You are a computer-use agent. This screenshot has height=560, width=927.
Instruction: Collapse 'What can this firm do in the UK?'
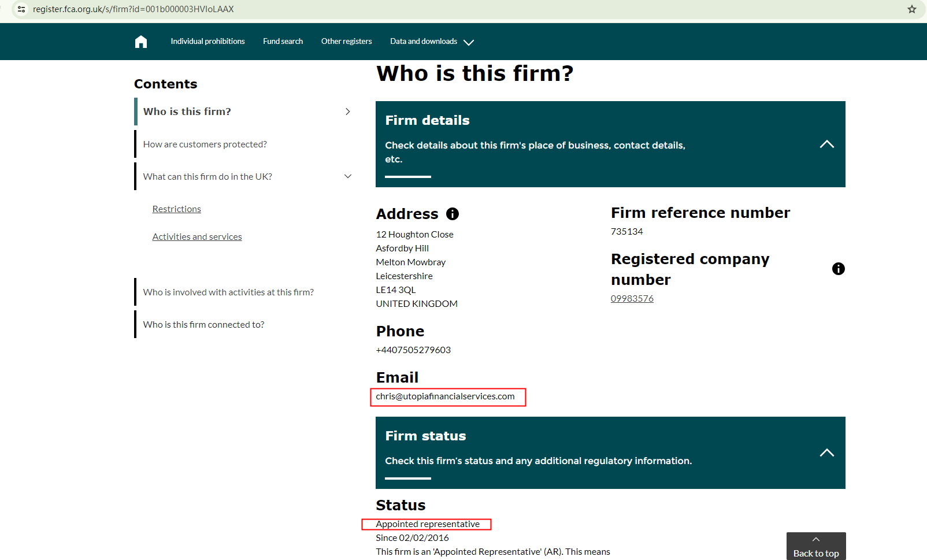(348, 176)
